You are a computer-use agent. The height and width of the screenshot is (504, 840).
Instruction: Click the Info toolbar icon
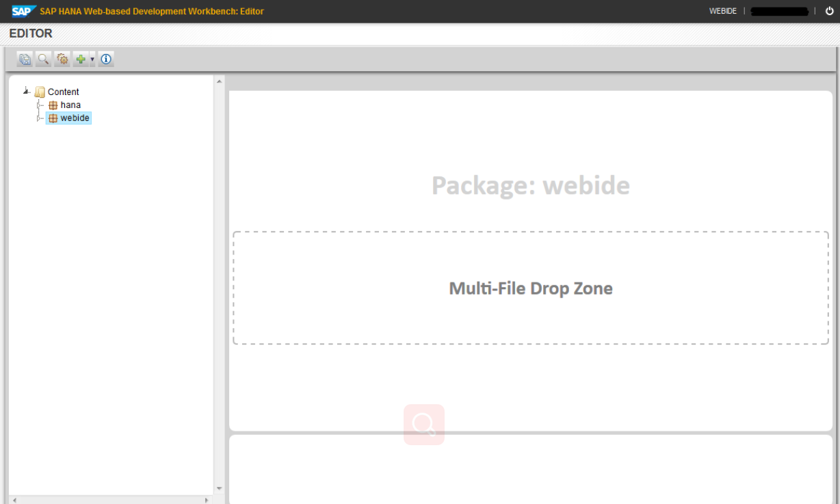coord(106,59)
